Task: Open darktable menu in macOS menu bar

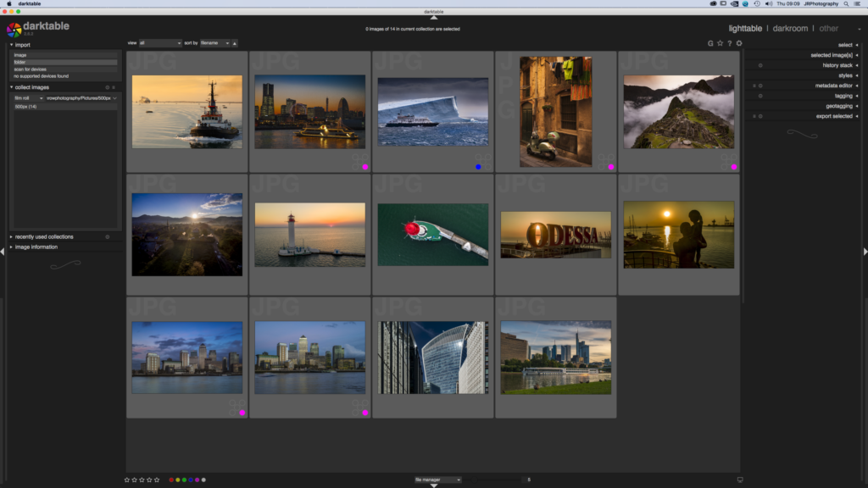Action: (30, 4)
